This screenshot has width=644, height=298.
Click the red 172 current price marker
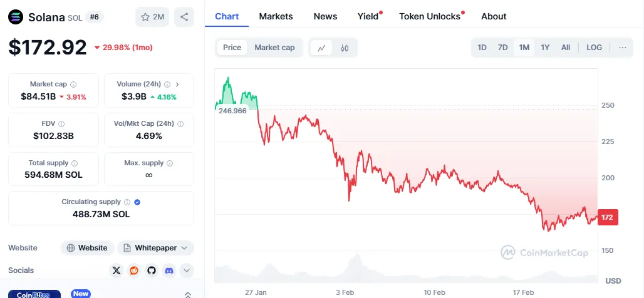[x=608, y=217]
